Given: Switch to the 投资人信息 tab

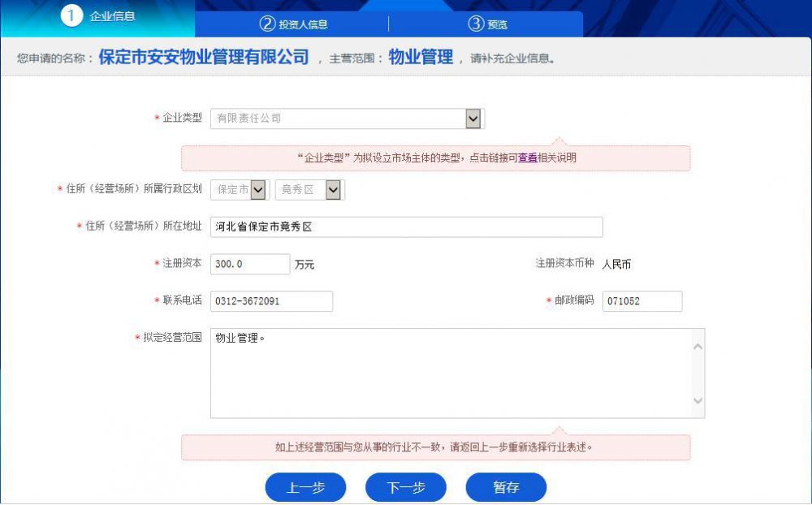Looking at the screenshot, I should point(293,24).
